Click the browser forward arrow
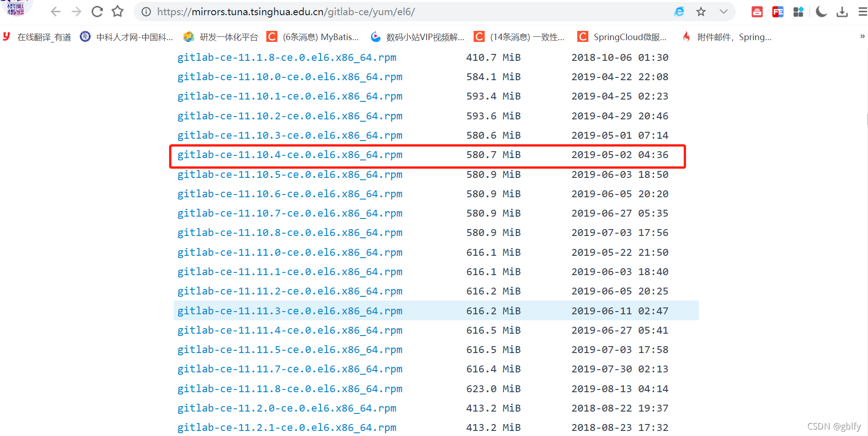This screenshot has height=436, width=868. pos(76,12)
